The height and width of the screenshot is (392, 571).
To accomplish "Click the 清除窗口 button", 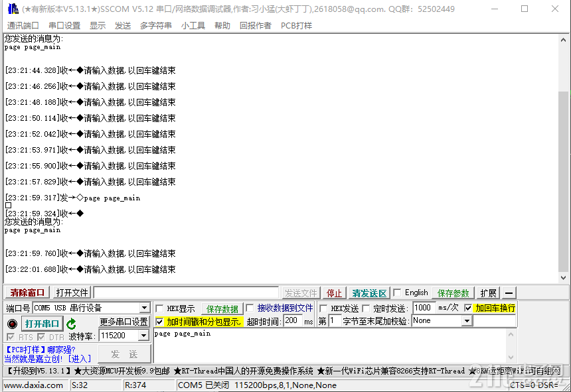I will click(27, 293).
